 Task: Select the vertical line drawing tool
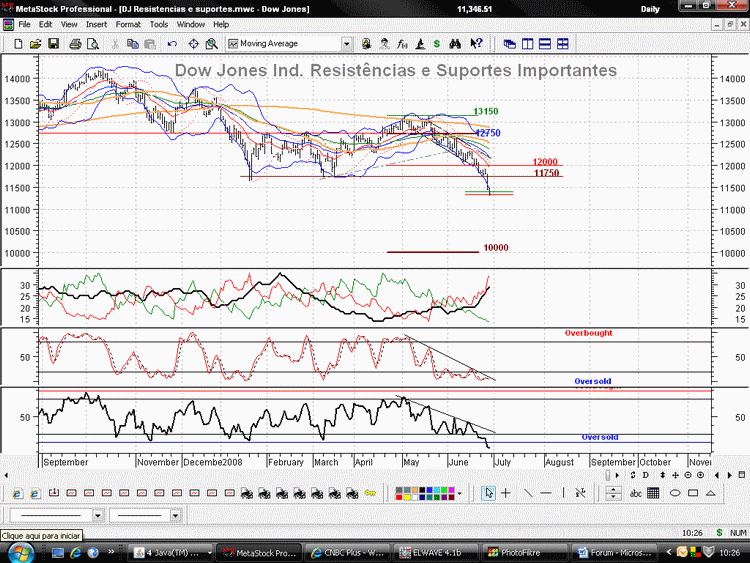(x=563, y=493)
